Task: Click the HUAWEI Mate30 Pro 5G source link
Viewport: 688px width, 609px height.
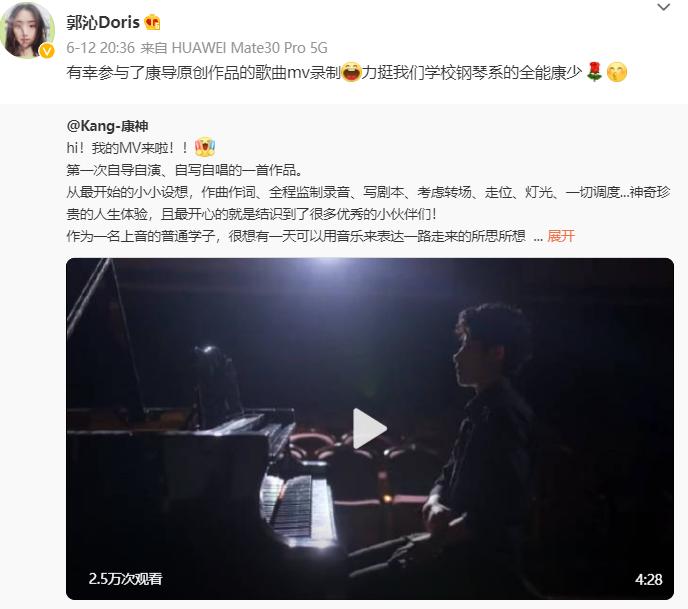Action: [x=249, y=47]
